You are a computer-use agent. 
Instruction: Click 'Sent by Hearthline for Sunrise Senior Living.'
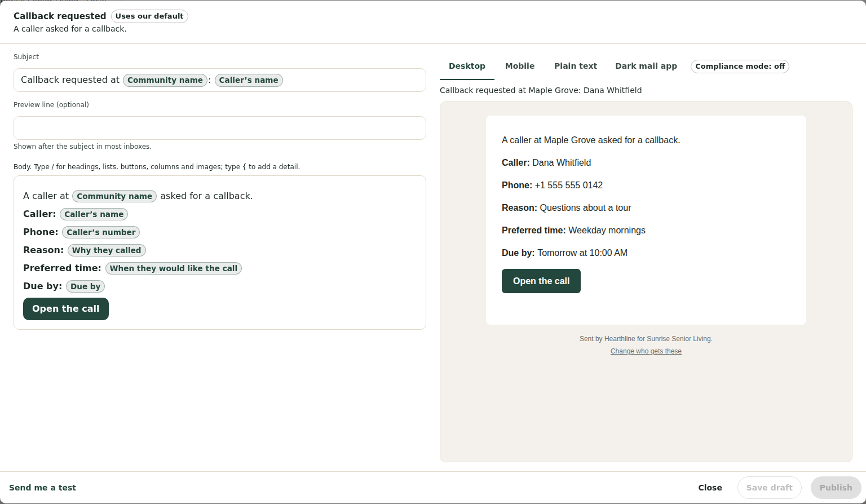point(646,339)
